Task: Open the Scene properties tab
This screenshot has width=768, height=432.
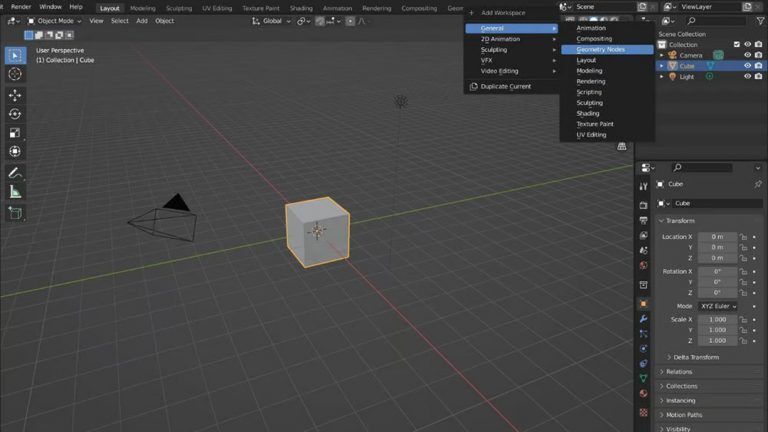Action: click(x=644, y=250)
